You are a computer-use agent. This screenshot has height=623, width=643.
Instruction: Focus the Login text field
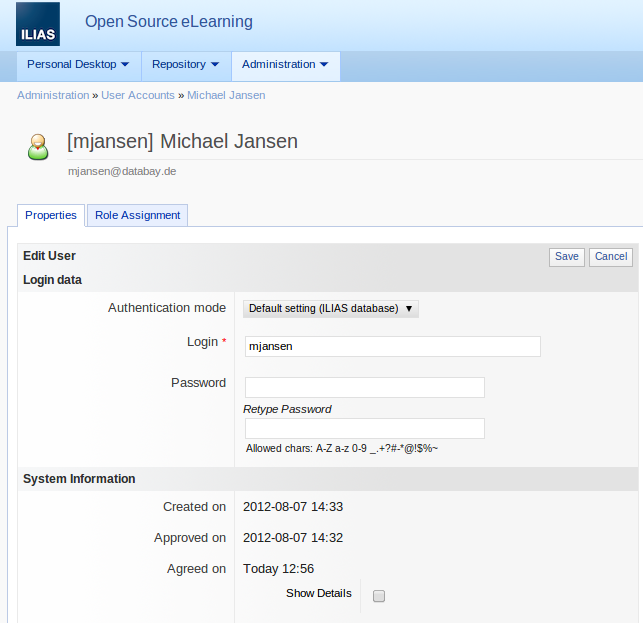(x=392, y=346)
